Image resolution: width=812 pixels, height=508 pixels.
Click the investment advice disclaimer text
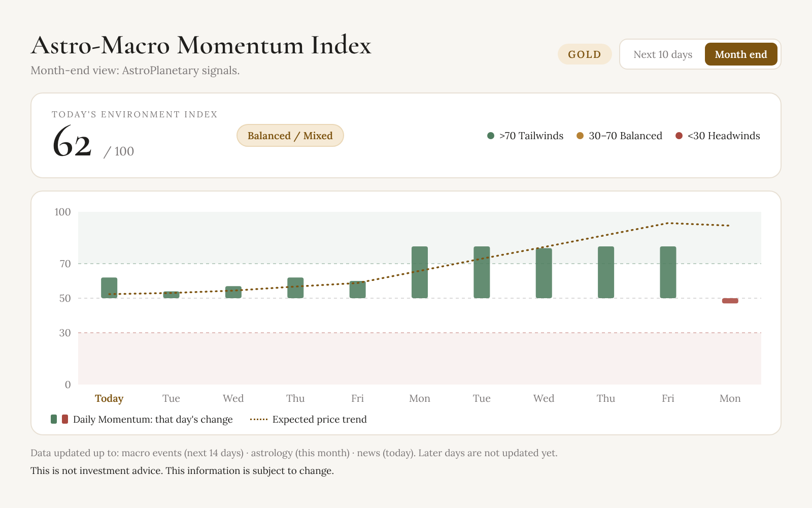click(182, 470)
